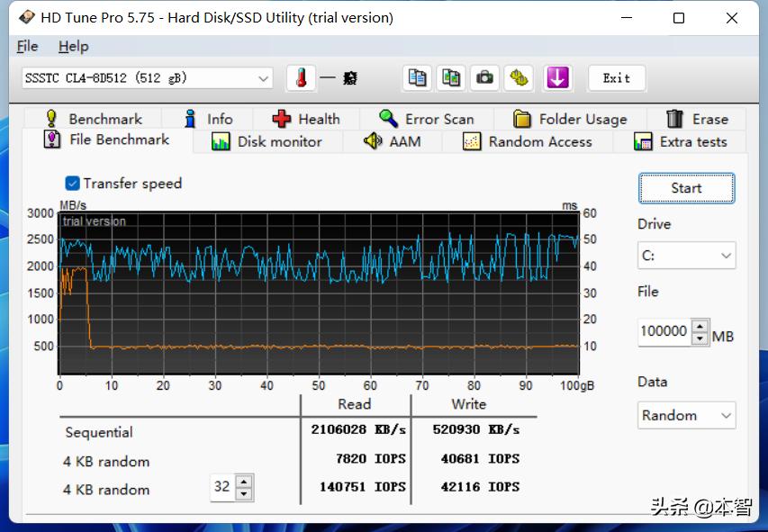The width and height of the screenshot is (768, 532).
Task: Click the 42116 IOPS write value
Action: click(x=480, y=487)
